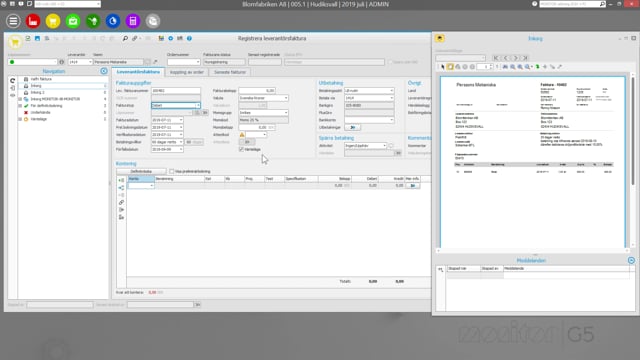Open the blue clock time module icon
This screenshot has width=640, height=360.
click(x=113, y=21)
